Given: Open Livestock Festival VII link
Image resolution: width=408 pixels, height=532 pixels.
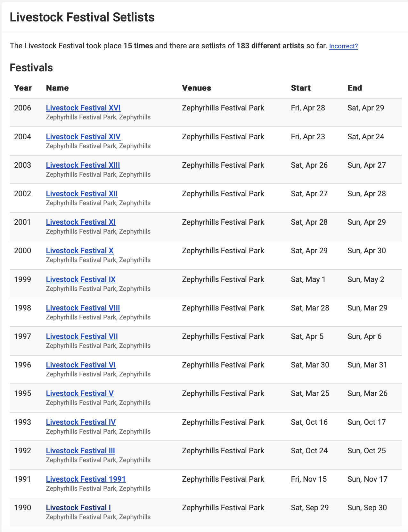Looking at the screenshot, I should 82,336.
